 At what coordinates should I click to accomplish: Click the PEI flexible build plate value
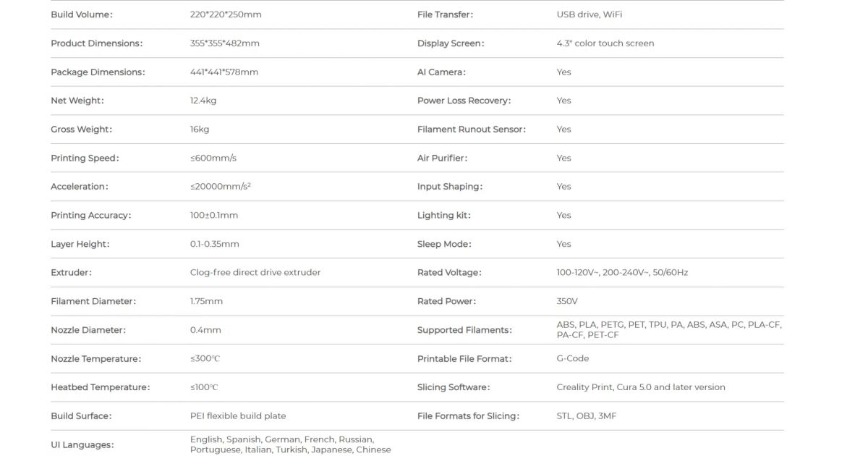pos(238,416)
